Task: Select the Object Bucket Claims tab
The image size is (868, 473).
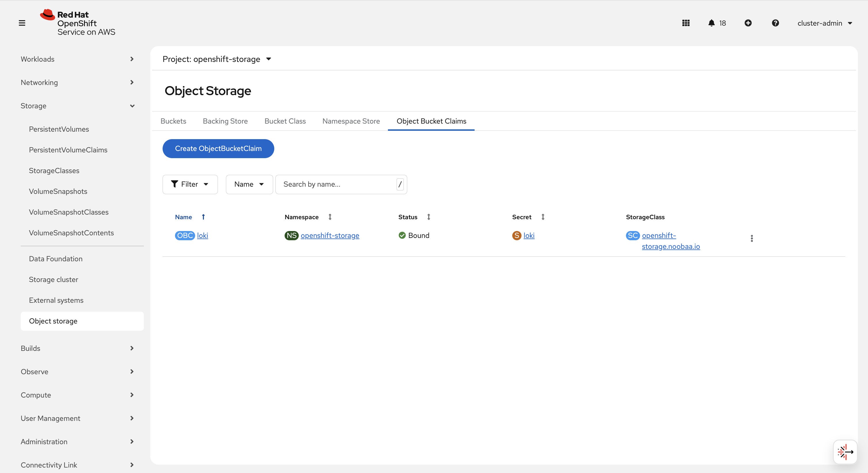Action: click(431, 121)
